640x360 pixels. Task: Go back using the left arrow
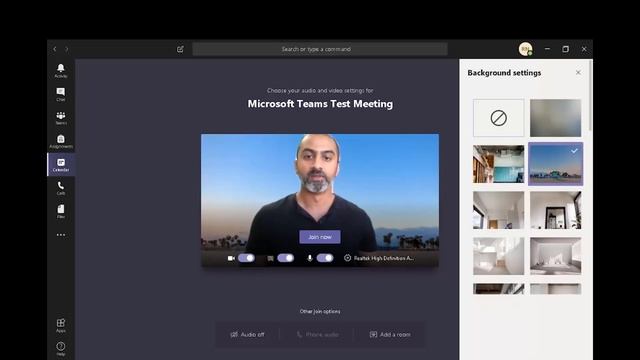55,49
